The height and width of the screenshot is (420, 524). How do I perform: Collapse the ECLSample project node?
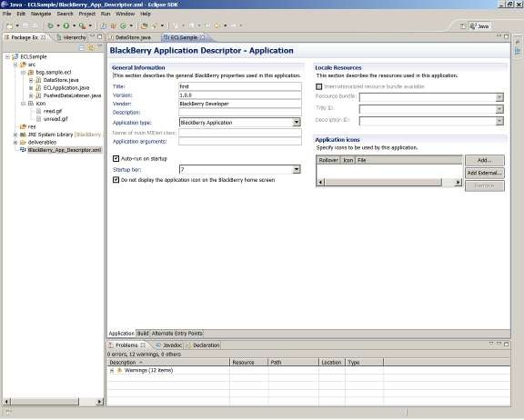7,56
